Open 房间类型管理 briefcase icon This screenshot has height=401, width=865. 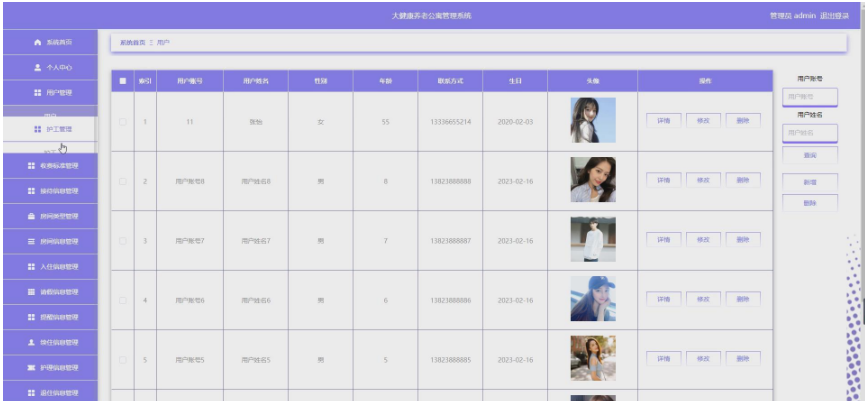click(x=31, y=216)
